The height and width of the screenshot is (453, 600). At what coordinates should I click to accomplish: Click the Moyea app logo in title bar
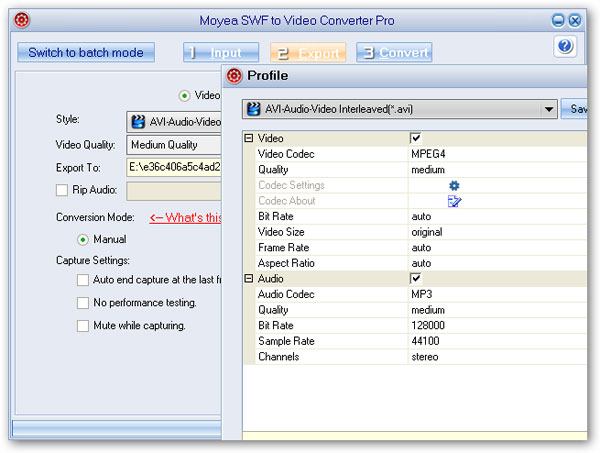(x=22, y=20)
